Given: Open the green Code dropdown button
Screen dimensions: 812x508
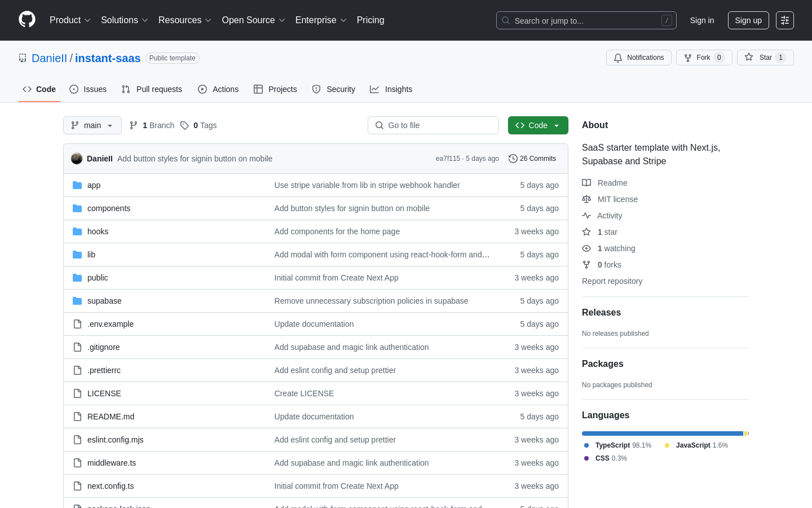Looking at the screenshot, I should [538, 125].
